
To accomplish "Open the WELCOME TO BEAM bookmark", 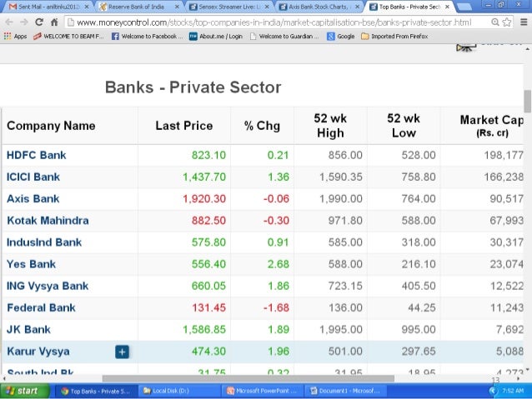I will [69, 36].
